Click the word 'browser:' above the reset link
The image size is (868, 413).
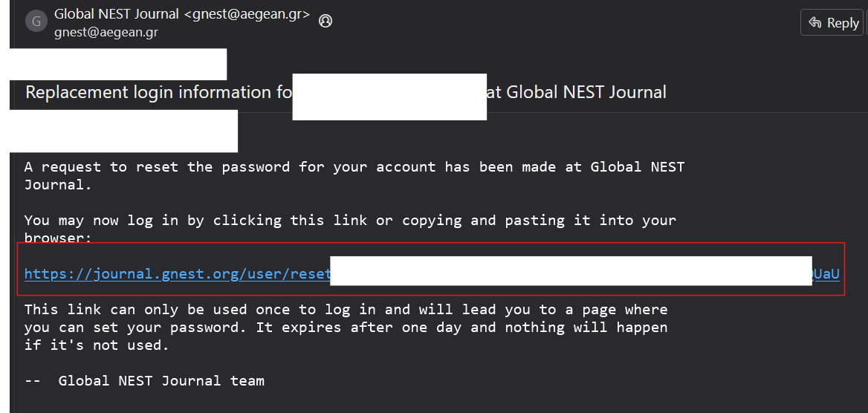(x=58, y=238)
